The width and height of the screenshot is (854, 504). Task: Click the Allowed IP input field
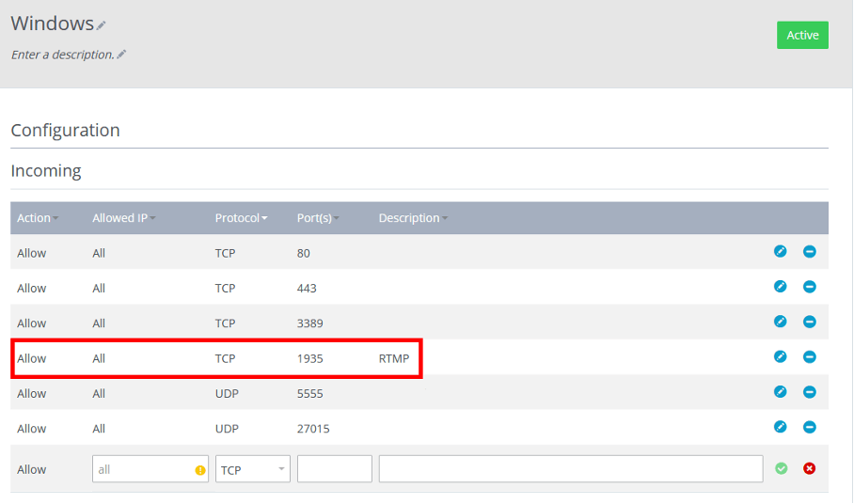[150, 468]
